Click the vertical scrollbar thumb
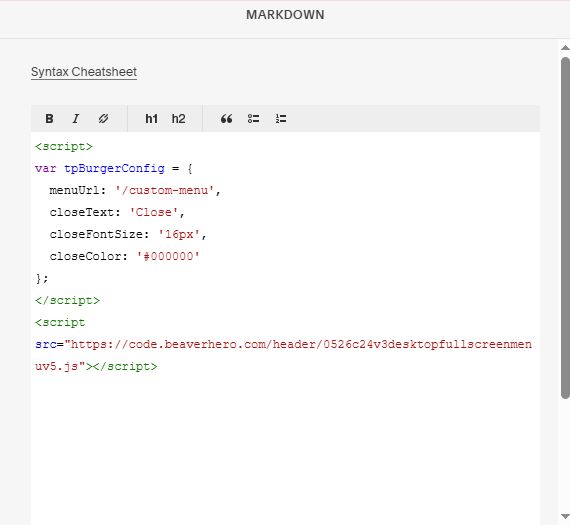The image size is (570, 525). click(565, 228)
